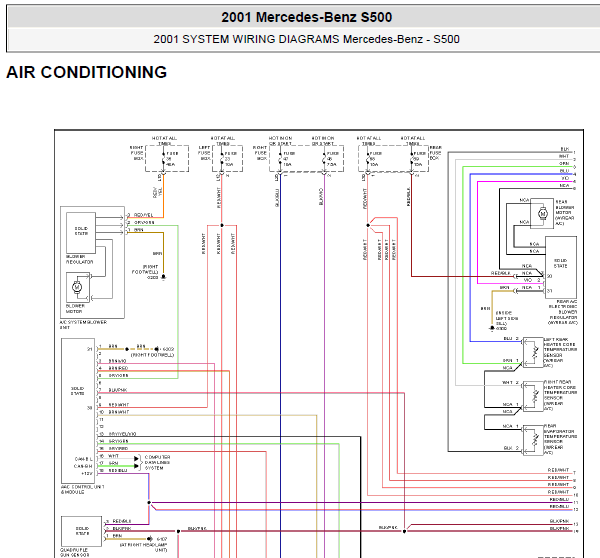Click the 'LEFT REAR HEATER CORE TEMPERATURE SENSOR' label
Viewport: 600px width, 558px height.
[560, 352]
